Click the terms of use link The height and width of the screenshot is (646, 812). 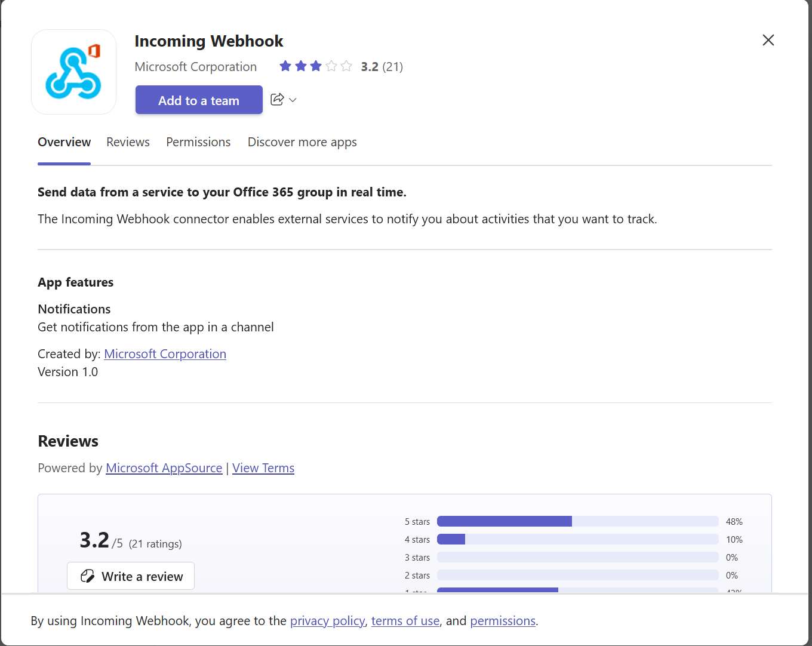[x=405, y=620]
